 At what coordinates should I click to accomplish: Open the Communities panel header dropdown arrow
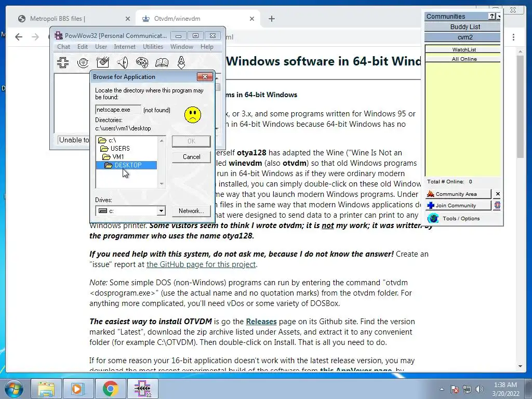(x=498, y=16)
